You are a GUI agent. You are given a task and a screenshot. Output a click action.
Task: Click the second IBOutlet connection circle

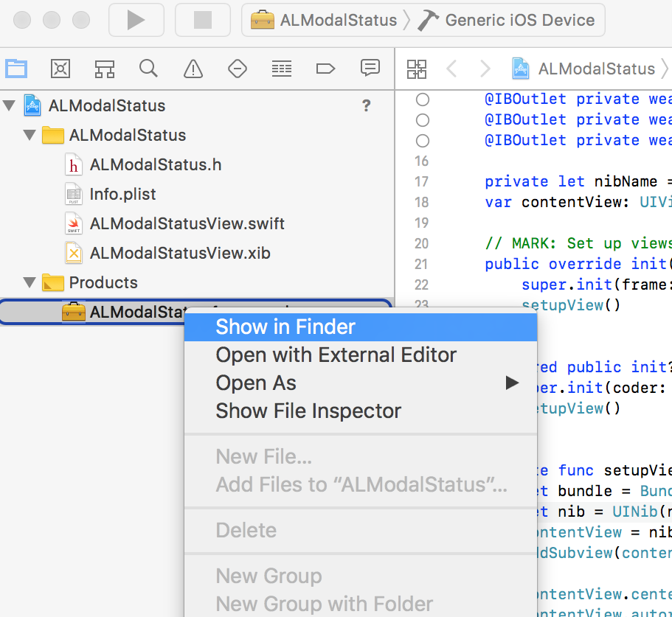[423, 120]
